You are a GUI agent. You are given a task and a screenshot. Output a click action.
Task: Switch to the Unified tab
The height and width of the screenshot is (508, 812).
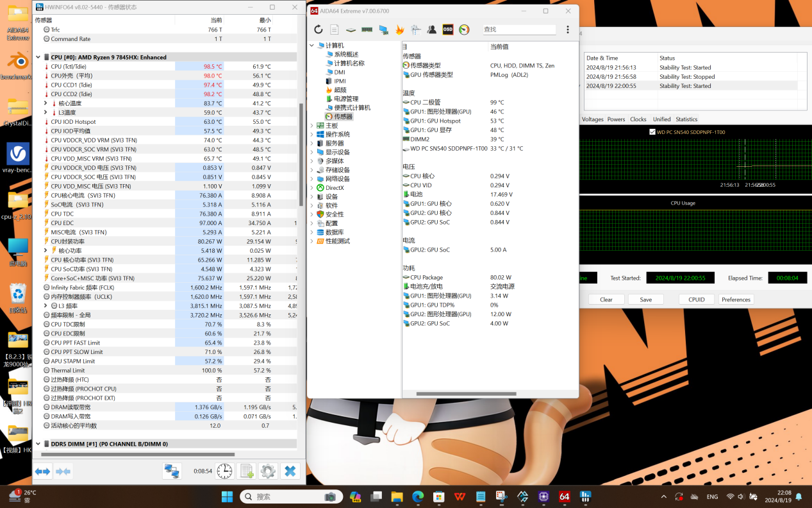click(x=661, y=119)
